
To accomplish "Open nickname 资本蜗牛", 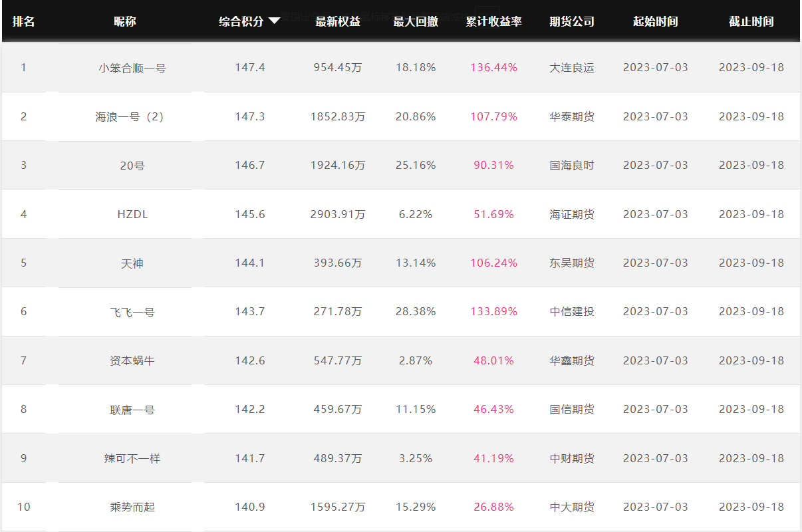I will [132, 360].
